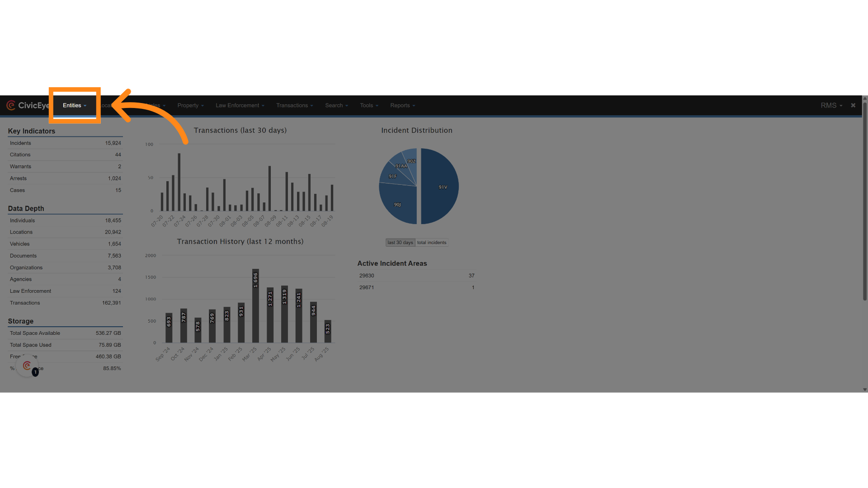Viewport: 868px width, 488px height.
Task: Open incident area 29630
Action: [367, 276]
